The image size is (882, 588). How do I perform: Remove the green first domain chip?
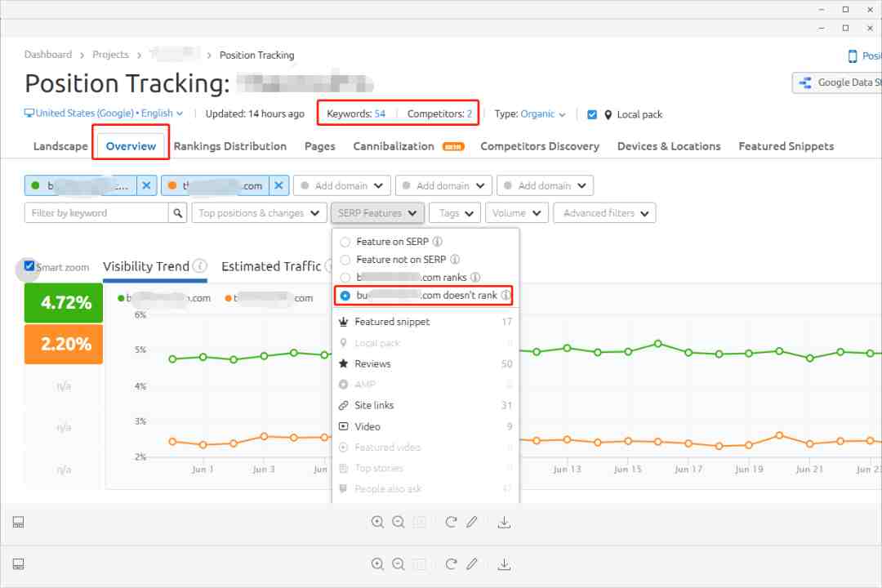[x=146, y=185]
